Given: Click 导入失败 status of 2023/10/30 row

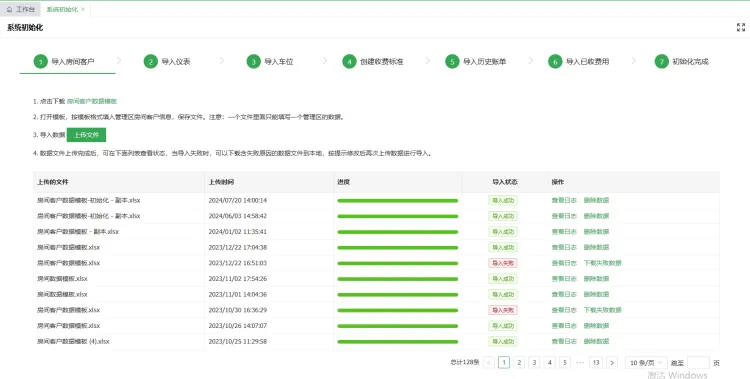Looking at the screenshot, I should click(503, 310).
